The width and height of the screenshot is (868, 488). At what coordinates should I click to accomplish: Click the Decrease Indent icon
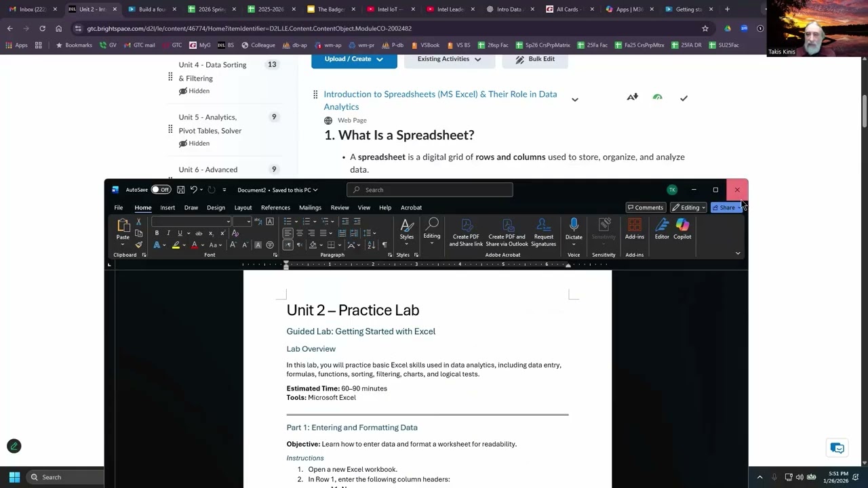(x=345, y=222)
